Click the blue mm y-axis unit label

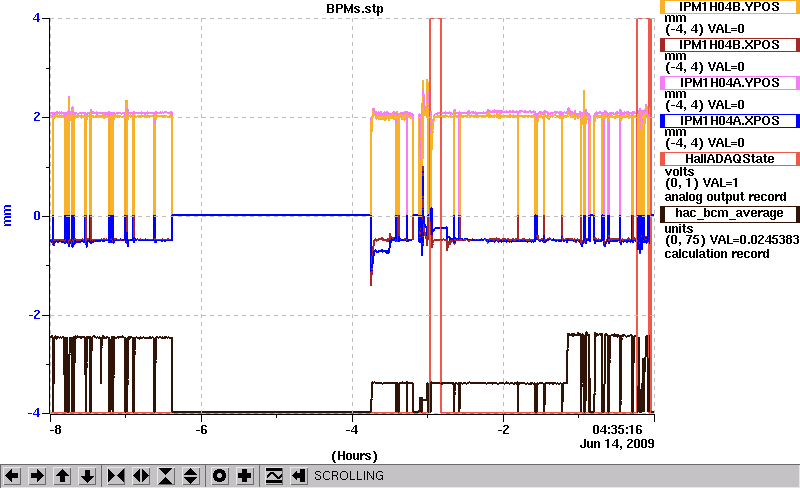pos(7,215)
